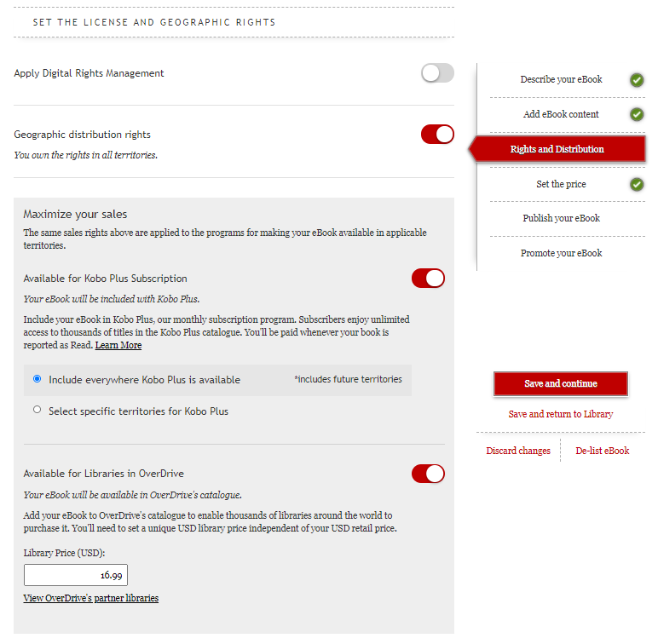Choose Select specific territories for Kobo Plus
Image resolution: width=658 pixels, height=644 pixels.
(37, 410)
